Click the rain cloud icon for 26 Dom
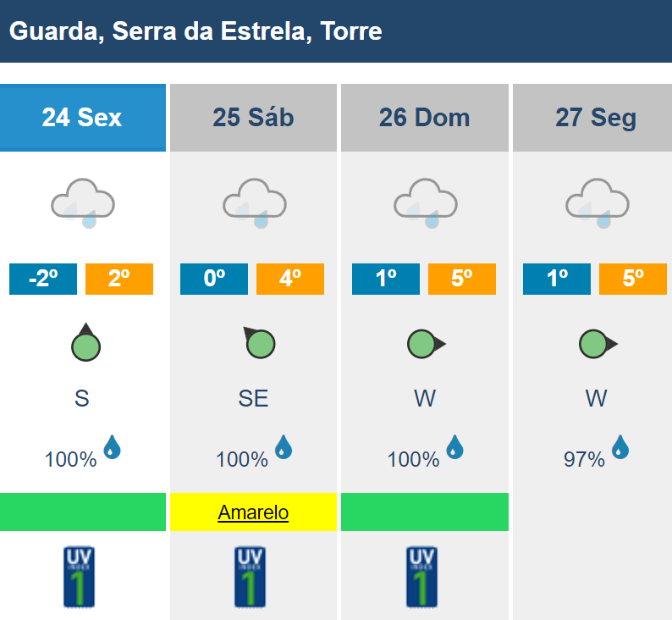 click(x=426, y=203)
